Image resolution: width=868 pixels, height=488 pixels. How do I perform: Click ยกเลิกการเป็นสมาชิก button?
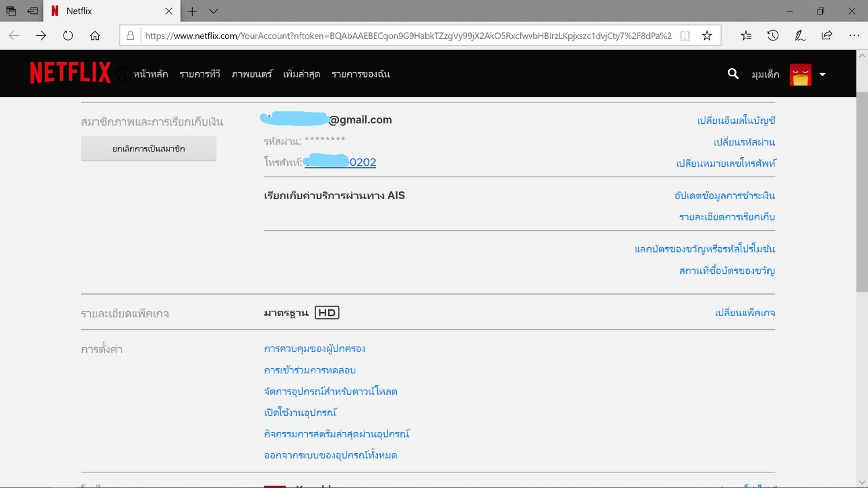[x=149, y=149]
